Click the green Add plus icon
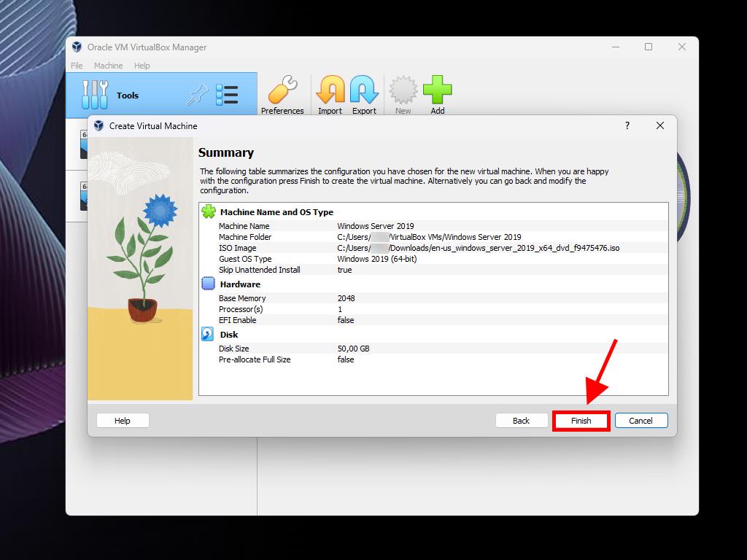This screenshot has width=747, height=560. pos(437,91)
